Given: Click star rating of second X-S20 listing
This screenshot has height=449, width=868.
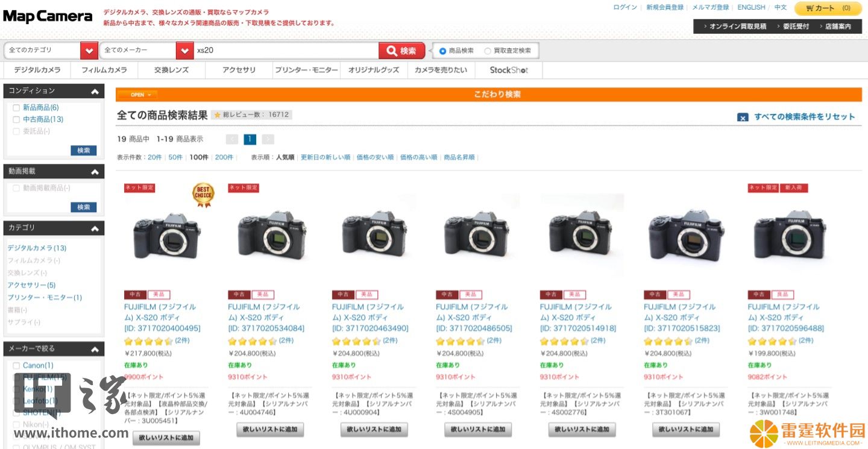Looking at the screenshot, I should coord(252,341).
